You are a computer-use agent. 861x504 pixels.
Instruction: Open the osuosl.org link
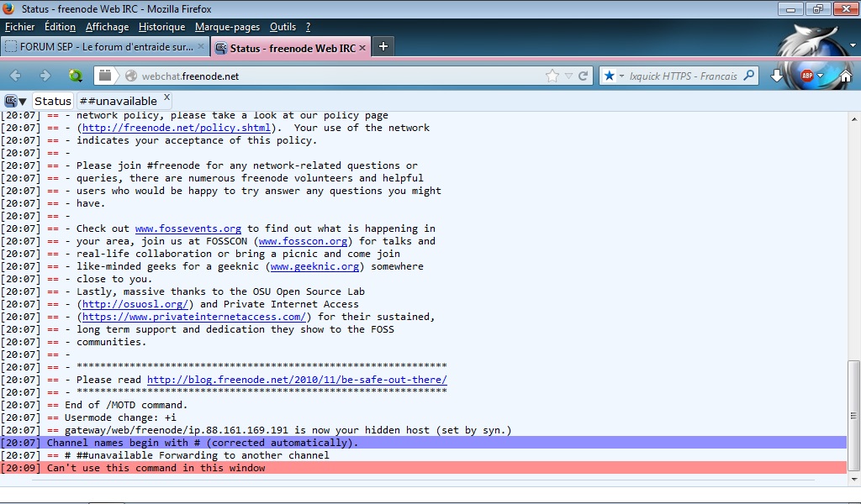[x=135, y=304]
